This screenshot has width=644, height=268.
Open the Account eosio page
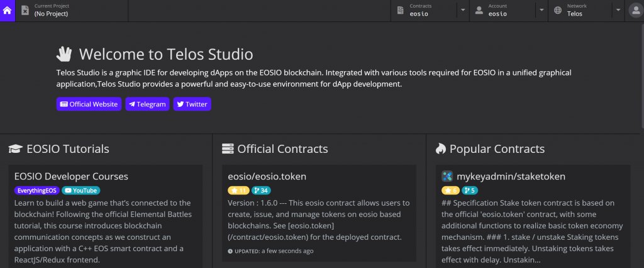502,11
